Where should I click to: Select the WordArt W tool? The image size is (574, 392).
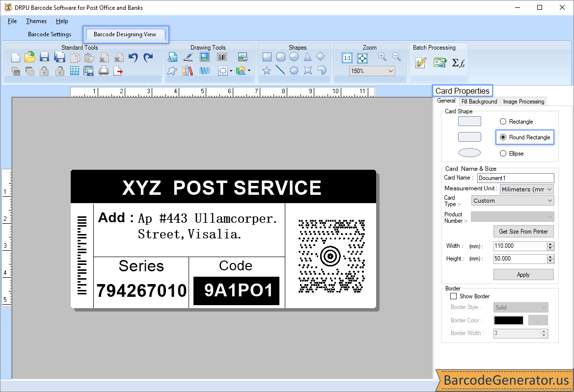205,71
